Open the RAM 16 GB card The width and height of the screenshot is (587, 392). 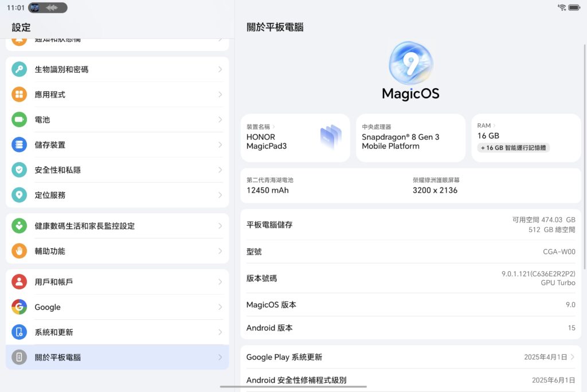pyautogui.click(x=526, y=138)
